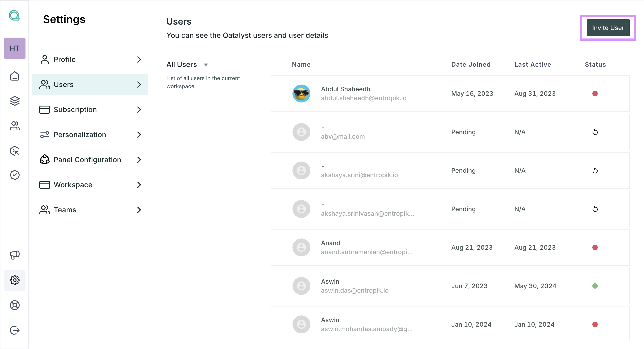The image size is (644, 349).
Task: Expand the Profile chevron arrow
Action: [x=139, y=60]
